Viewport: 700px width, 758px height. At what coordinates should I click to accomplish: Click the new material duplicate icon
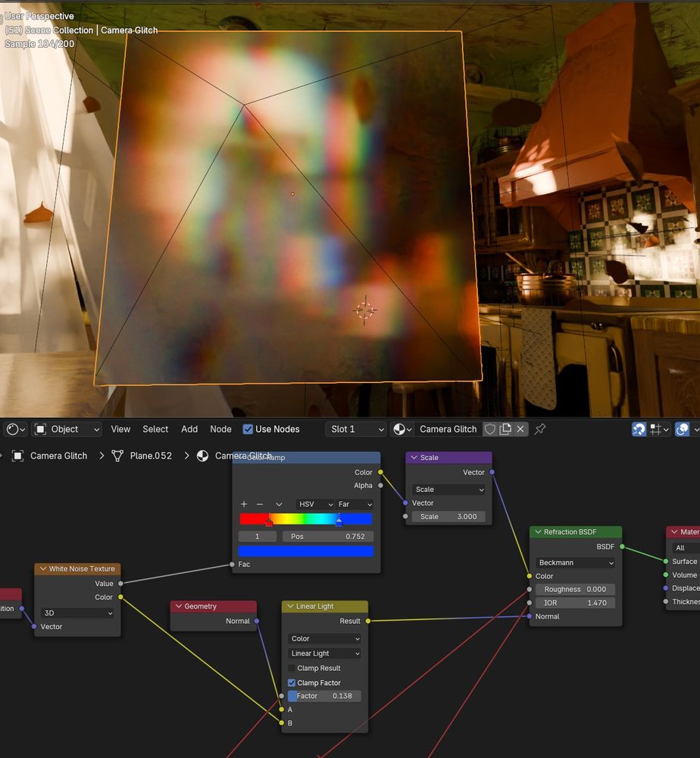(x=505, y=429)
